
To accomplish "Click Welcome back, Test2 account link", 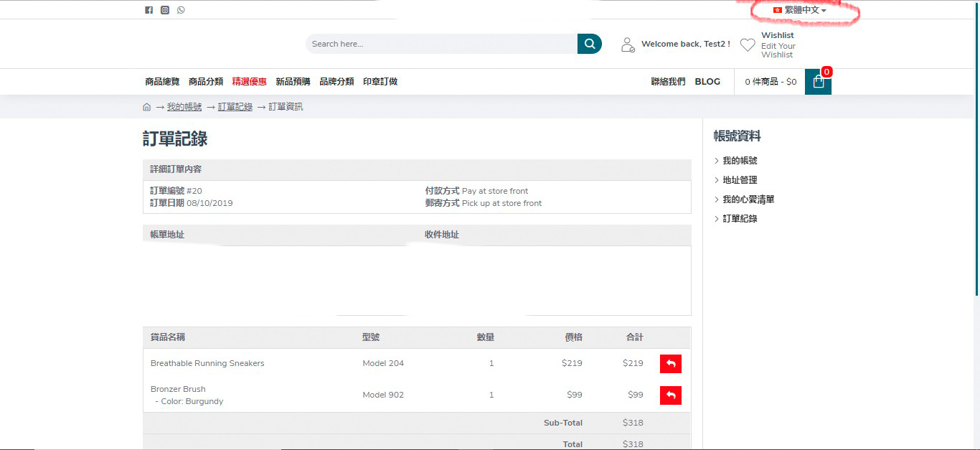I will tap(686, 44).
